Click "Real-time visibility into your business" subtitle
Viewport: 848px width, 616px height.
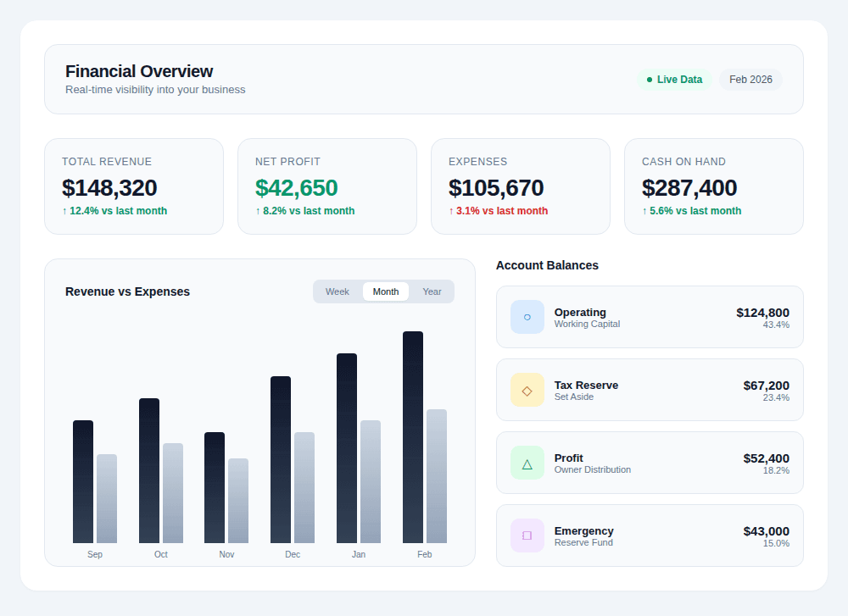click(x=155, y=90)
